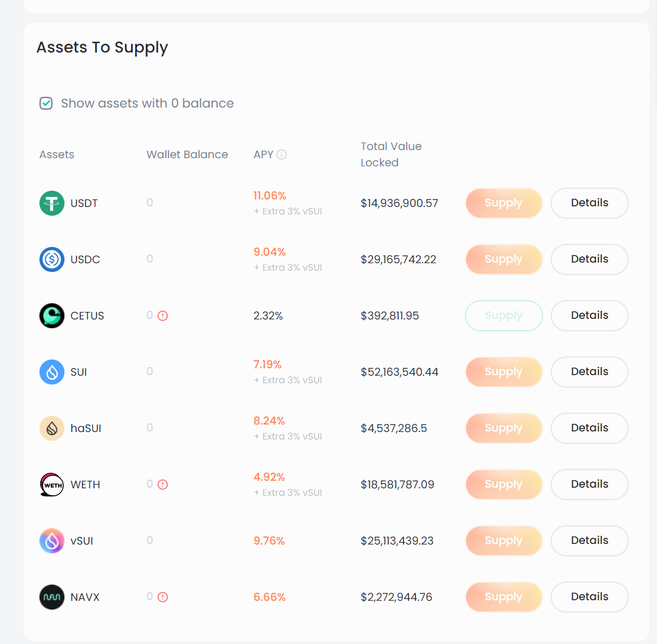View Details for SUI asset
The image size is (657, 644).
coord(589,372)
